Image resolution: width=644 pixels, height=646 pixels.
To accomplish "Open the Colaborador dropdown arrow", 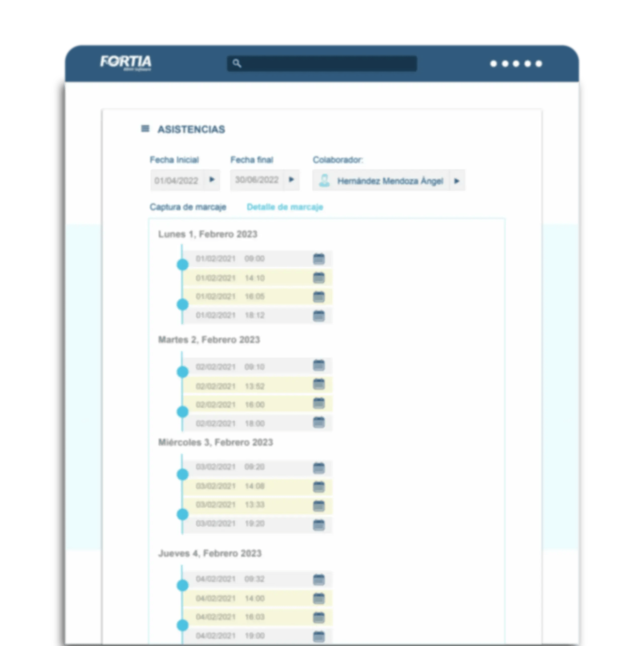I will pyautogui.click(x=457, y=181).
